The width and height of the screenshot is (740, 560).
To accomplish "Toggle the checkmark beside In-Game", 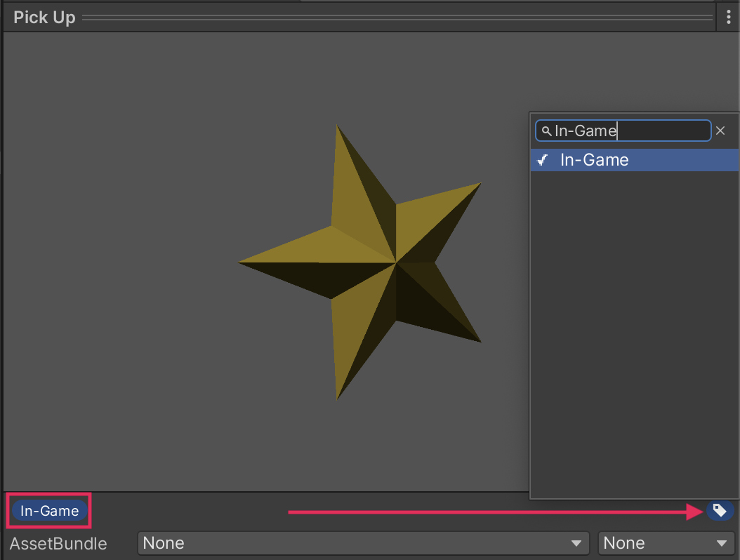I will pos(542,160).
